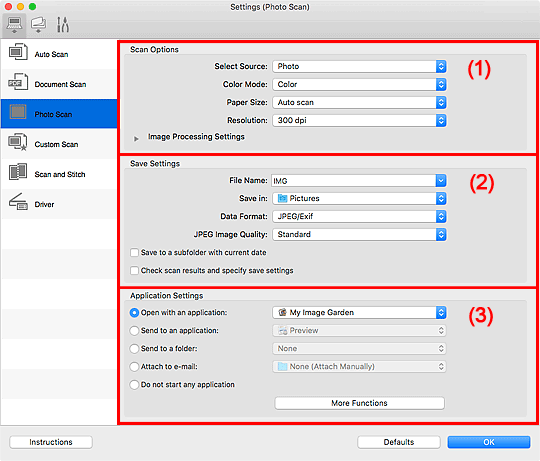540x461 pixels.
Task: Open the JPEG Image Quality dropdown
Action: (359, 234)
